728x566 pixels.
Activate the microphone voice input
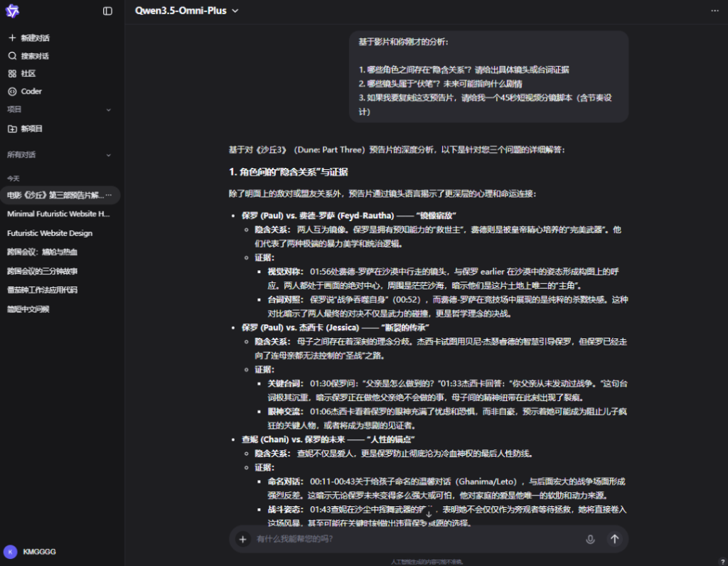pyautogui.click(x=590, y=539)
